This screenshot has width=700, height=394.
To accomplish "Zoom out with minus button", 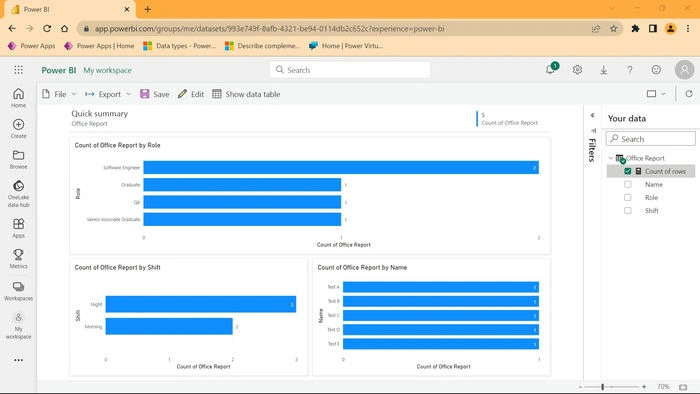I will coord(580,387).
